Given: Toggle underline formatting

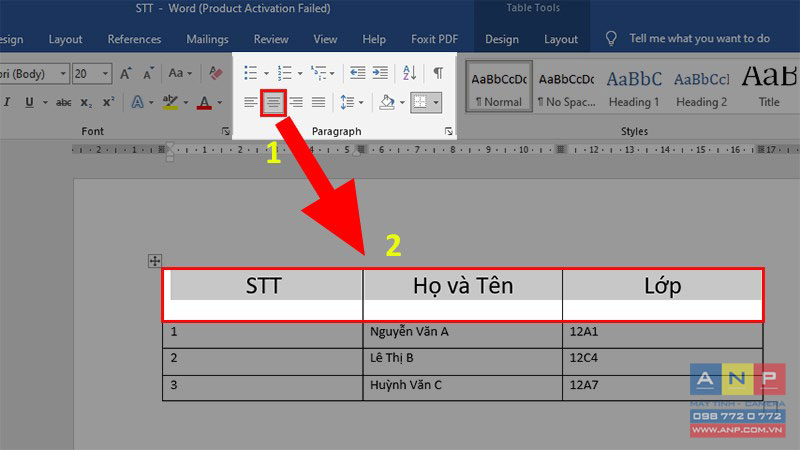Looking at the screenshot, I should (x=29, y=103).
